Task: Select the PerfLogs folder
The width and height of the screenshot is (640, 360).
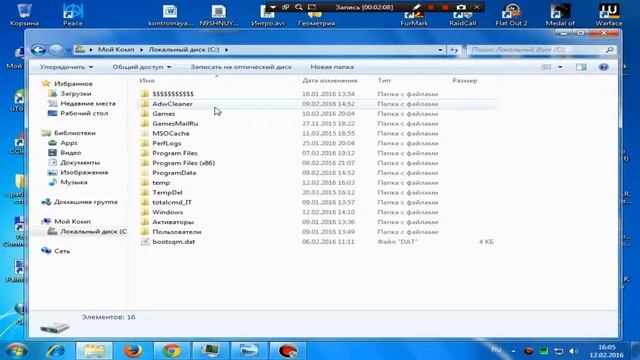Action: (x=167, y=143)
